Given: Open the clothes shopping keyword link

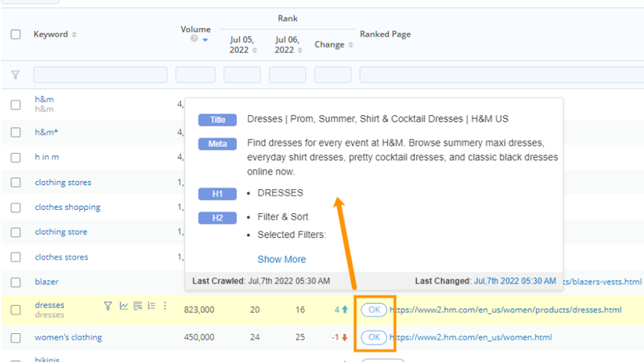Looking at the screenshot, I should (x=68, y=208).
